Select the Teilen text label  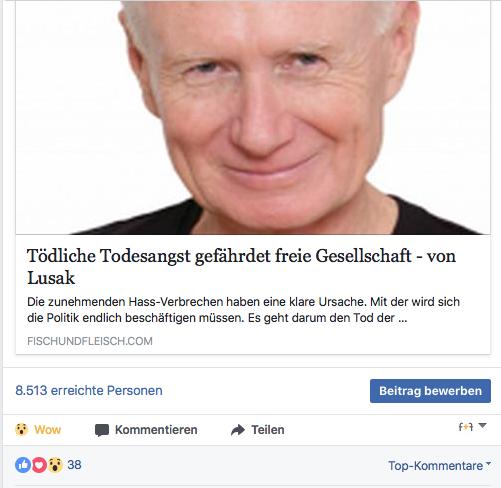(268, 430)
